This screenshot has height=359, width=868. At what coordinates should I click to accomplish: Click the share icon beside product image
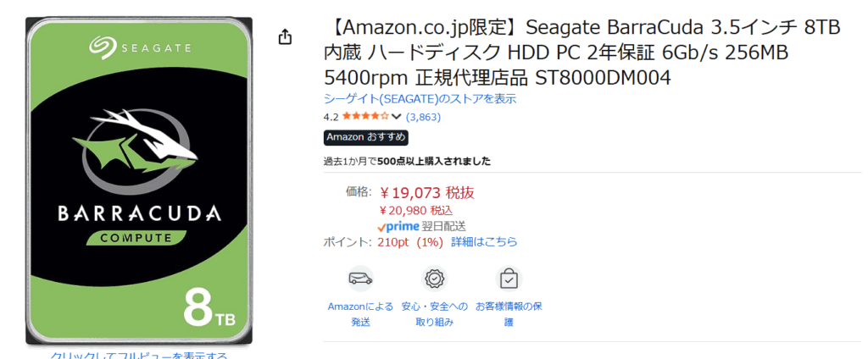[x=285, y=37]
